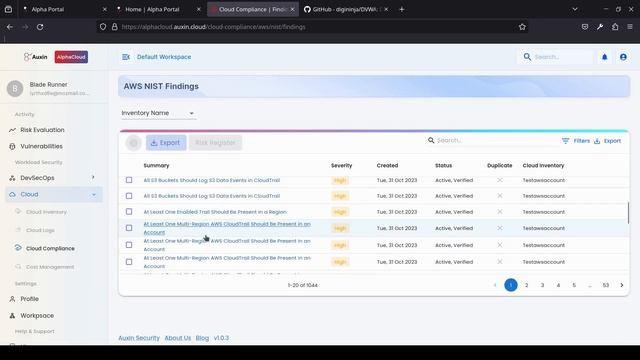Image resolution: width=640 pixels, height=360 pixels.
Task: Open the browser hamburger menu
Action: 630,27
